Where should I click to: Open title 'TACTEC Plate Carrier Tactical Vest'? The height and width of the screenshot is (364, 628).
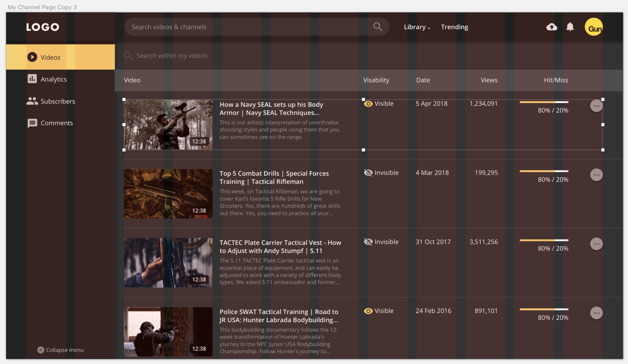[280, 247]
